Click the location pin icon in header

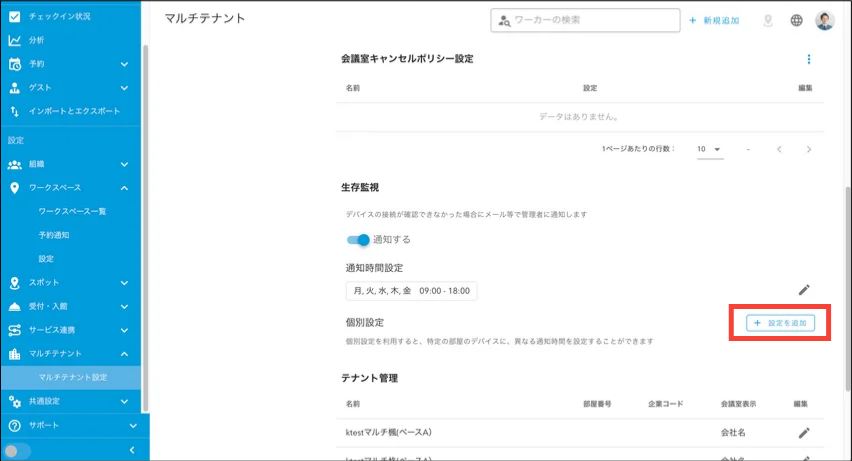(768, 20)
